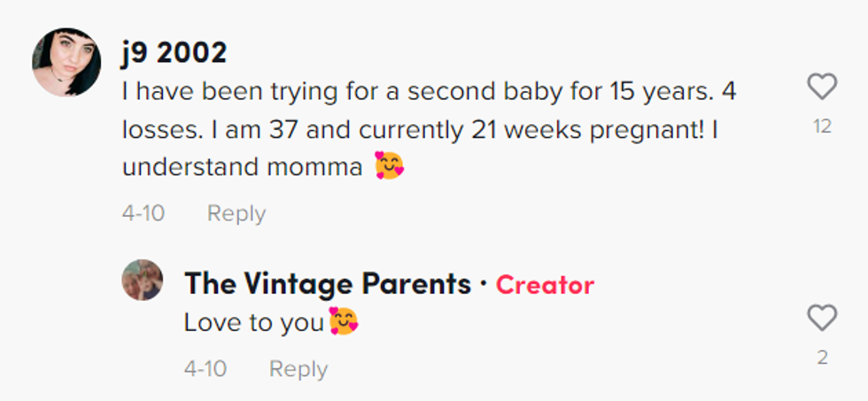Click the like count of 2
Viewport: 868px width, 401px height.
pos(822,358)
